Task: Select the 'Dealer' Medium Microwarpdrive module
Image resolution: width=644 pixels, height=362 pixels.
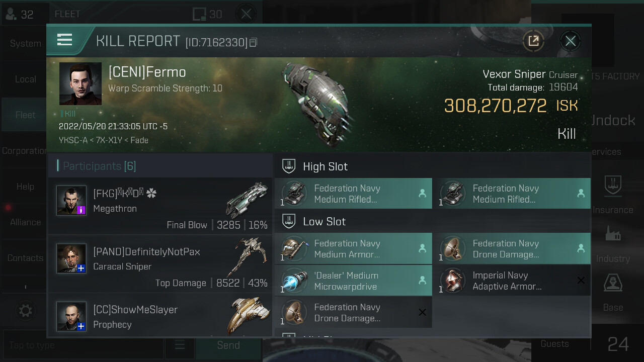Action: pos(353,281)
